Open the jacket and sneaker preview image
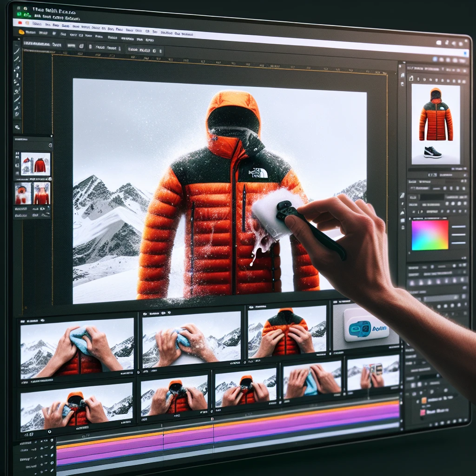Viewport: 476px width, 476px height. [x=436, y=124]
